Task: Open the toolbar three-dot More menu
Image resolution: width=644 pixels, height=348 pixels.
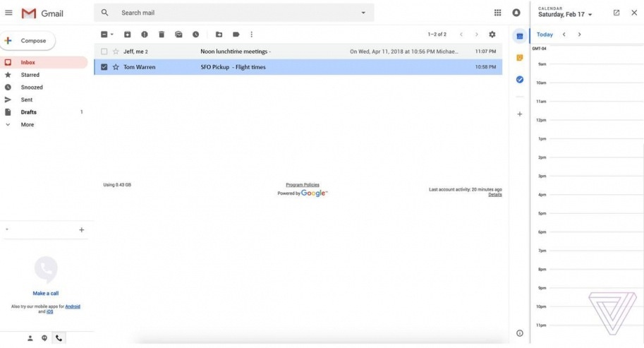Action: click(251, 35)
